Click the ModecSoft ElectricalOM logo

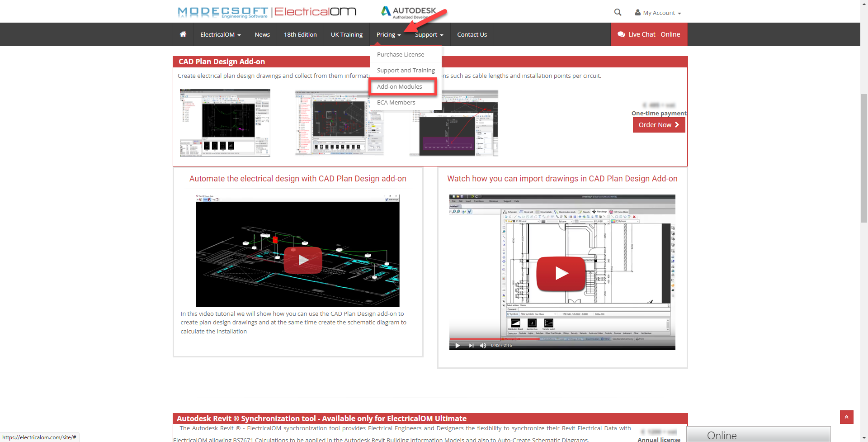(x=267, y=12)
